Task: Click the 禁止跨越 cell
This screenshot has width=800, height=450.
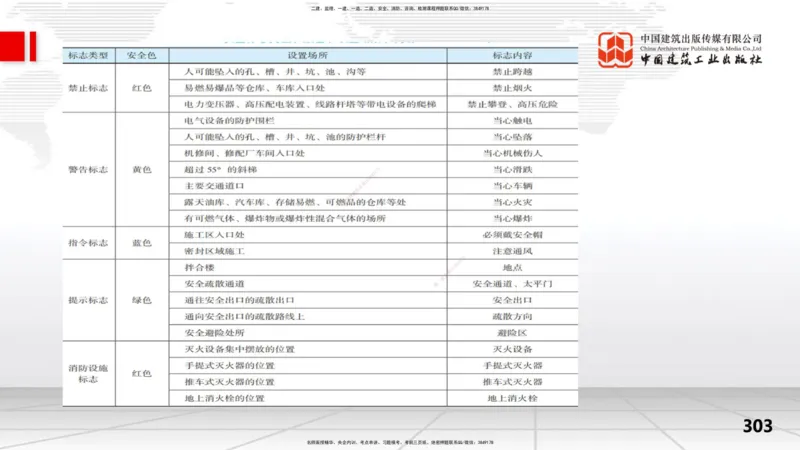Action: 512,71
